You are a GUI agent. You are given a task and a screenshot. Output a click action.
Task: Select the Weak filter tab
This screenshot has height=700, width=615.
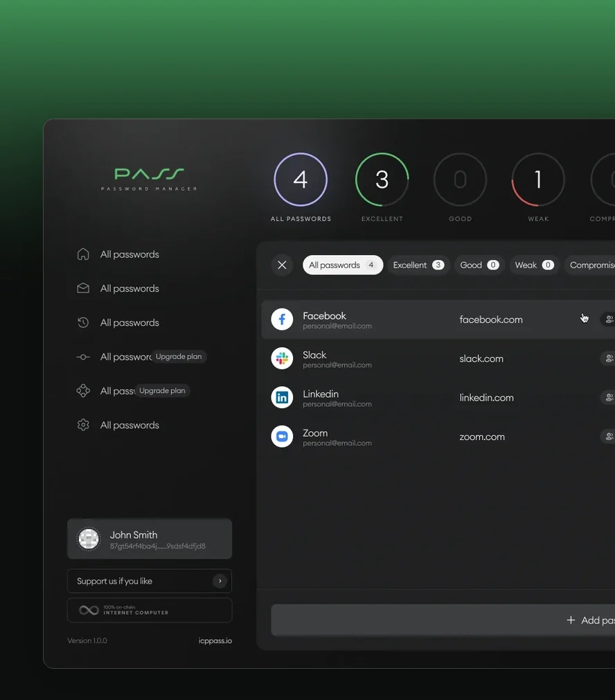point(534,265)
